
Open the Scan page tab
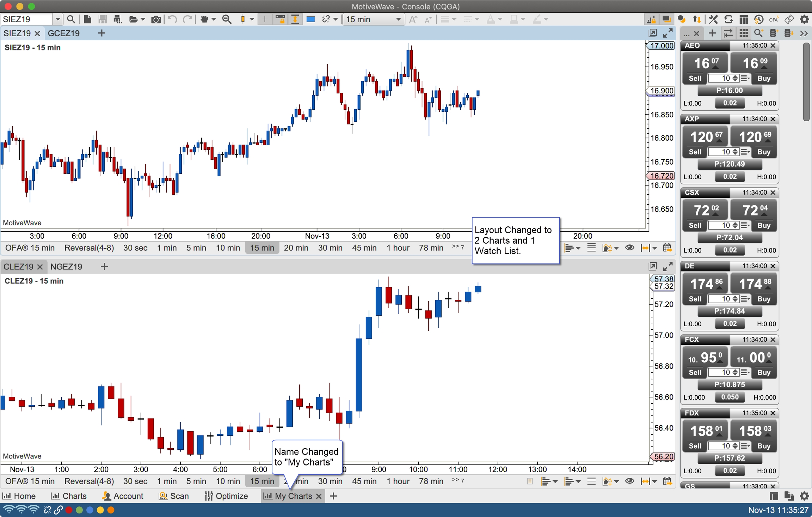[174, 496]
